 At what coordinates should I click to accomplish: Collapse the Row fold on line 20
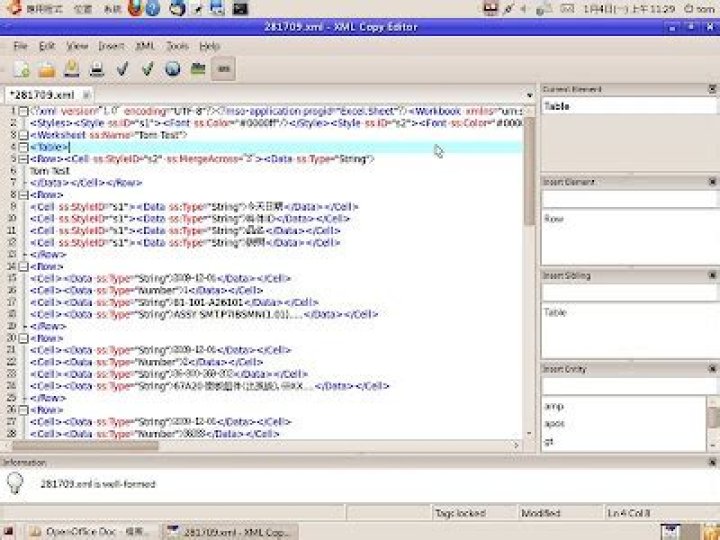[23, 338]
